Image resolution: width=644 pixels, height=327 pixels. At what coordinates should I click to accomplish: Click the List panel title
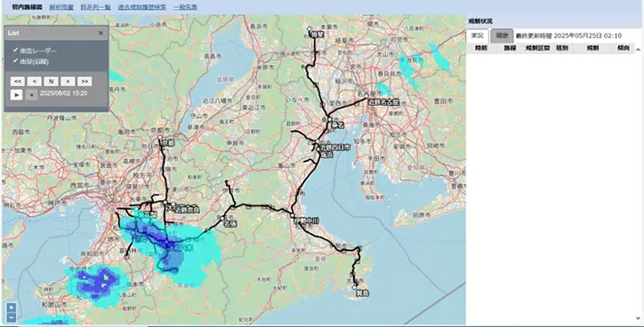click(13, 33)
